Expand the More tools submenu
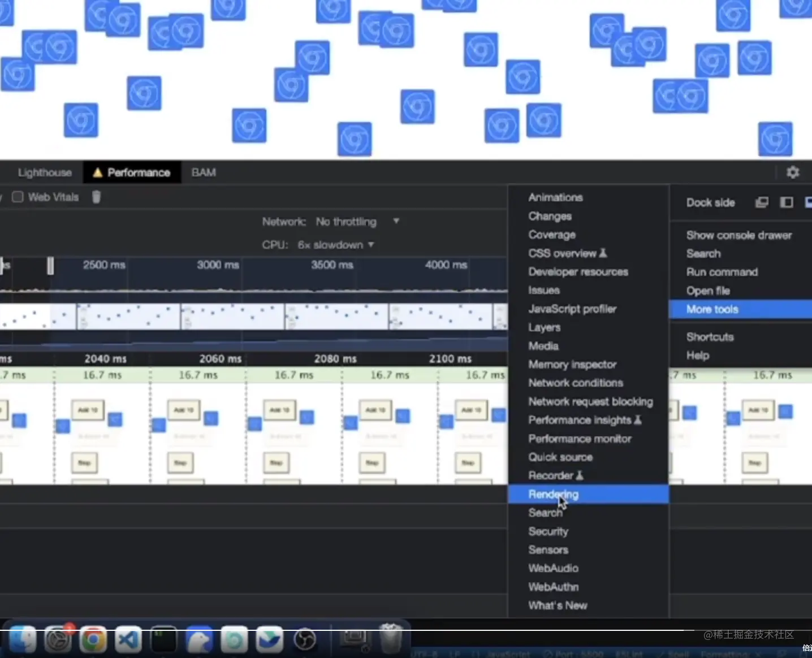Screen dimensions: 812x658 [x=741, y=309]
